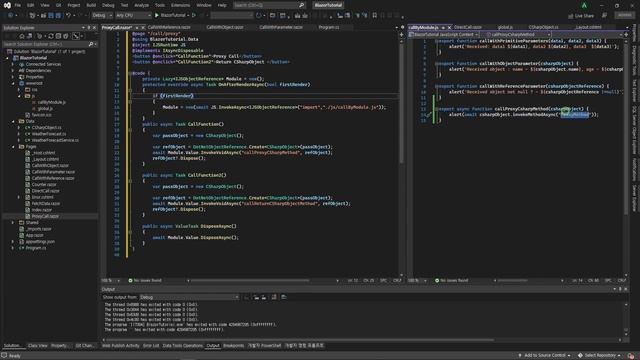640x360 pixels.
Task: Collapse the Pages folder in Solution Explorer
Action: [13, 147]
